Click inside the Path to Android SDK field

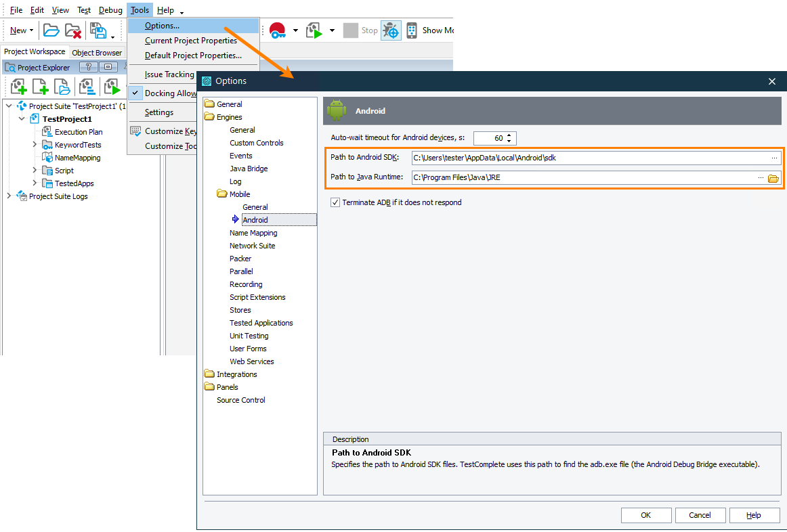542,158
